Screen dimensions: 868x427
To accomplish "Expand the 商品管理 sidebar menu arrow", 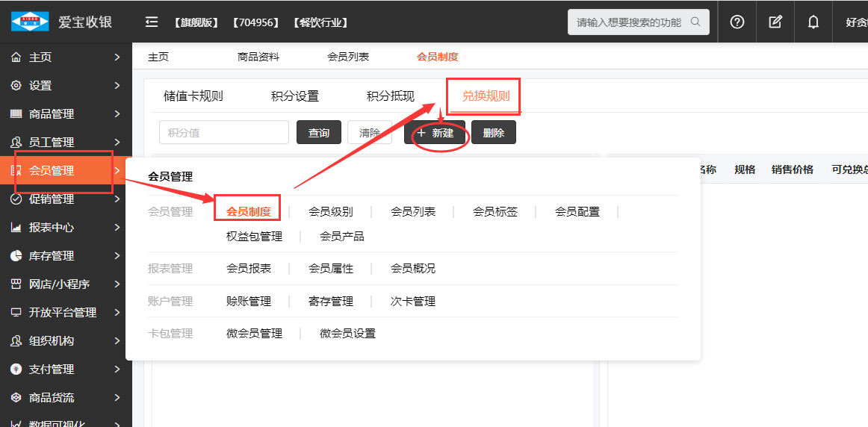I will 117,114.
